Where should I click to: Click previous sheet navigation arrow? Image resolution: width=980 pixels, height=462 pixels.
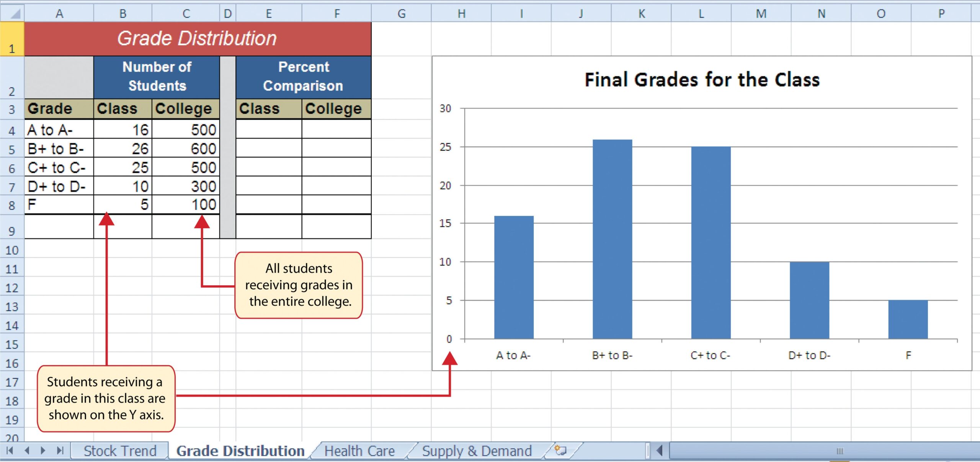click(27, 451)
